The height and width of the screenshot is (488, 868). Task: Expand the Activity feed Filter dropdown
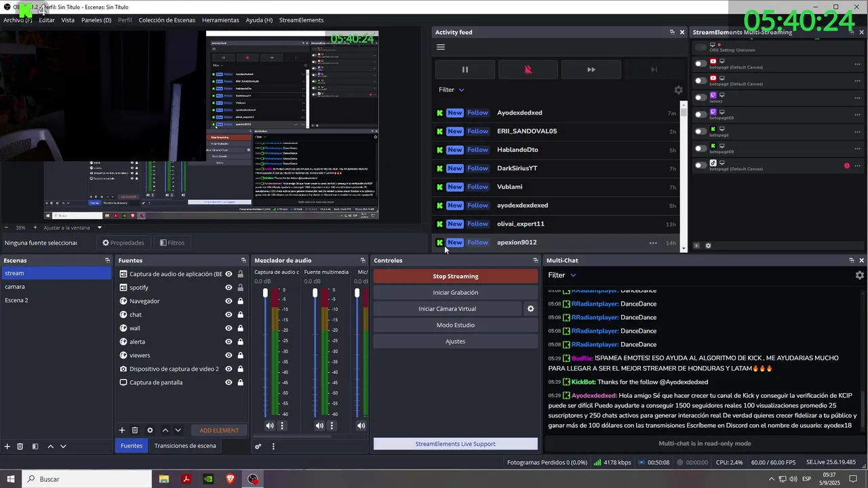click(x=452, y=89)
